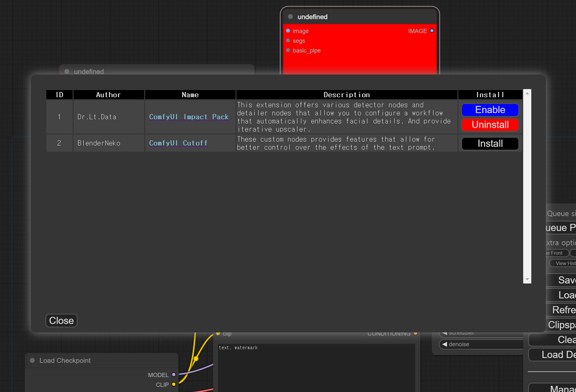Click the CLIP output dot on Load Checkpoint

point(174,384)
